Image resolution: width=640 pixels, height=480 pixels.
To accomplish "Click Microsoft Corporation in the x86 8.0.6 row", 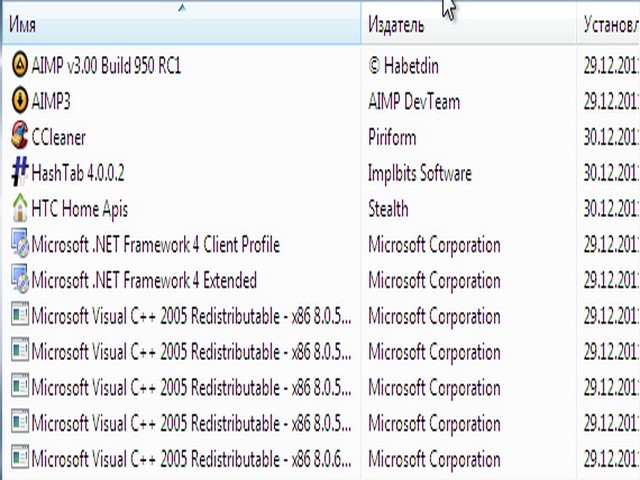I will [434, 459].
